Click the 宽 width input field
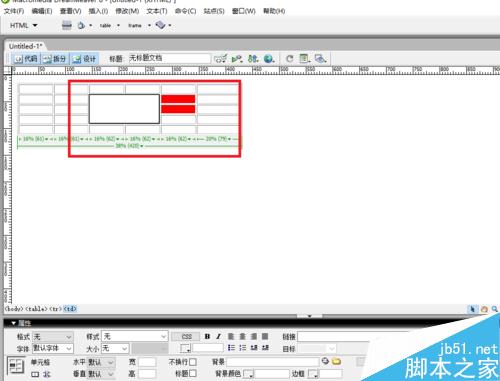Screen dimensions: 500x381 click(x=147, y=362)
